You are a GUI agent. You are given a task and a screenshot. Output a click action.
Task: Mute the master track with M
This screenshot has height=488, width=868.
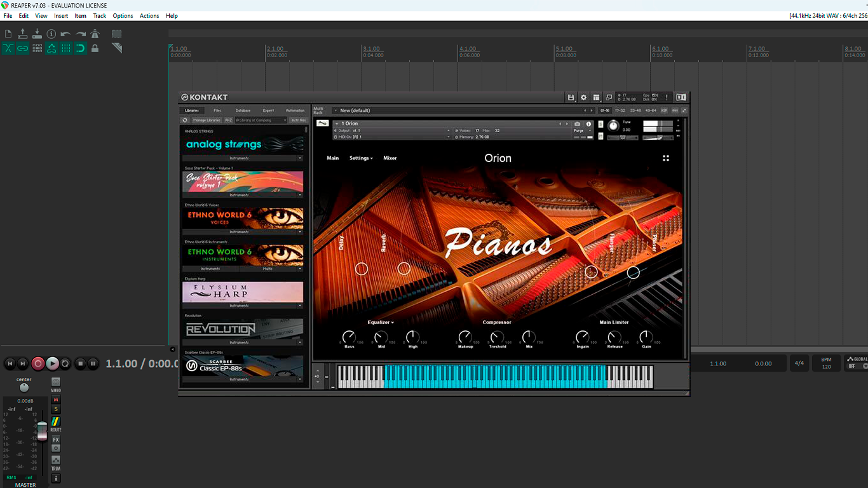tap(56, 400)
